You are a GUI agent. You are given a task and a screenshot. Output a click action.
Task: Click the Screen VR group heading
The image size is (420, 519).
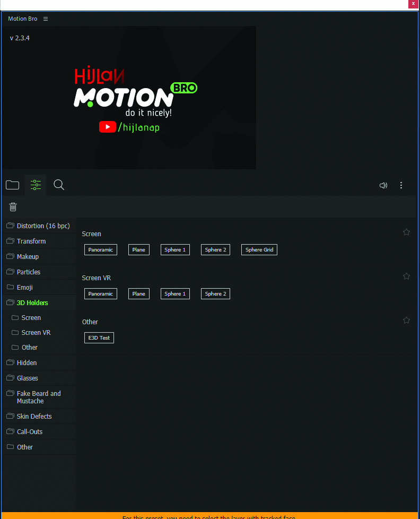pyautogui.click(x=96, y=278)
